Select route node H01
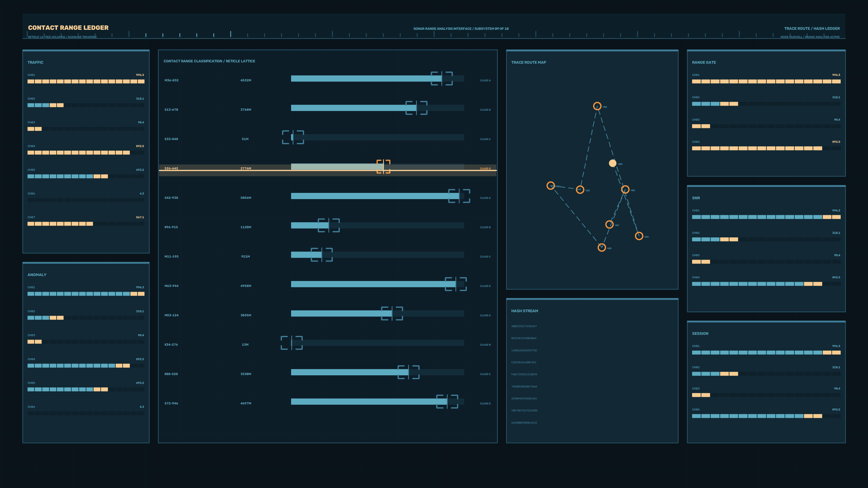This screenshot has width=868, height=488. [x=639, y=236]
